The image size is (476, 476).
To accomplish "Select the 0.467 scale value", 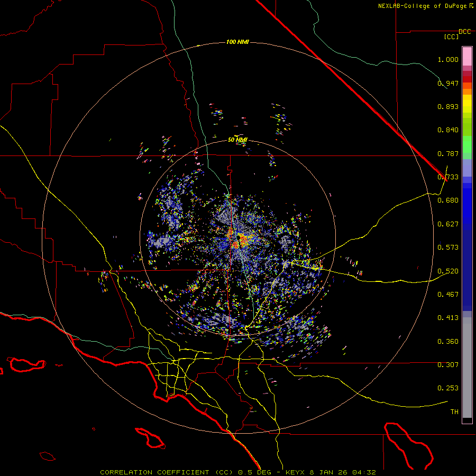I will (448, 295).
